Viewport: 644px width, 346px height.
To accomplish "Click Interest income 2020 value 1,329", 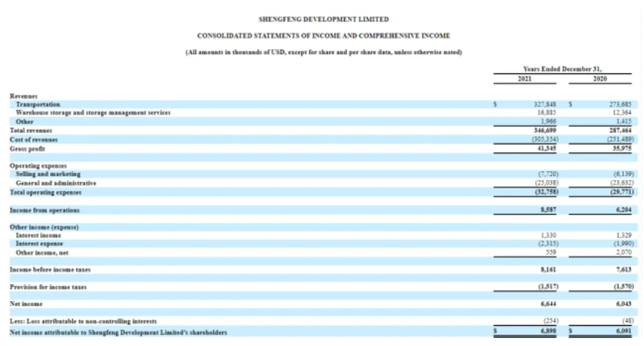I will pyautogui.click(x=624, y=235).
